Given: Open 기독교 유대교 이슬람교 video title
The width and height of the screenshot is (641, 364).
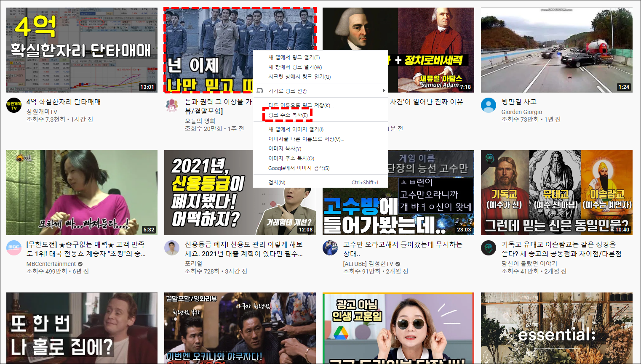Looking at the screenshot, I should (561, 249).
